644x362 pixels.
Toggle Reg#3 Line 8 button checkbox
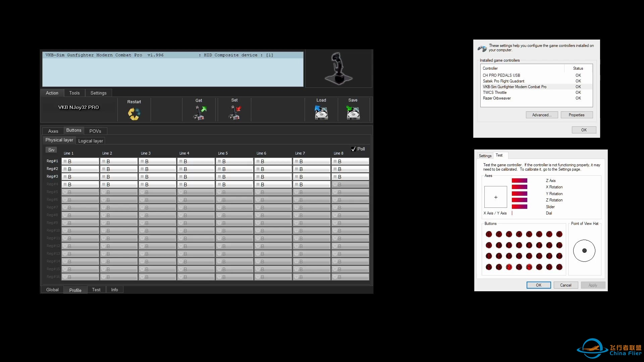335,177
